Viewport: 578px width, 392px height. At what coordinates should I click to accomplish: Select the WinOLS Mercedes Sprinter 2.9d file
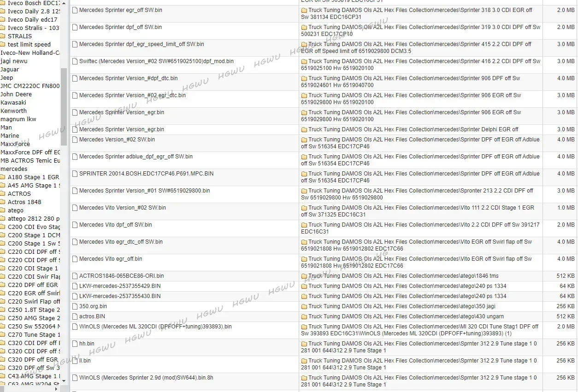146,378
